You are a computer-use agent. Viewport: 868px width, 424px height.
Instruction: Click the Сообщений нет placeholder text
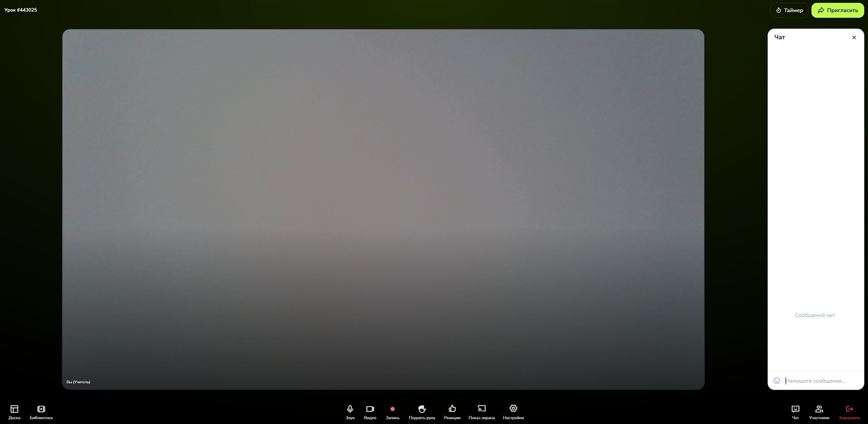coord(815,315)
